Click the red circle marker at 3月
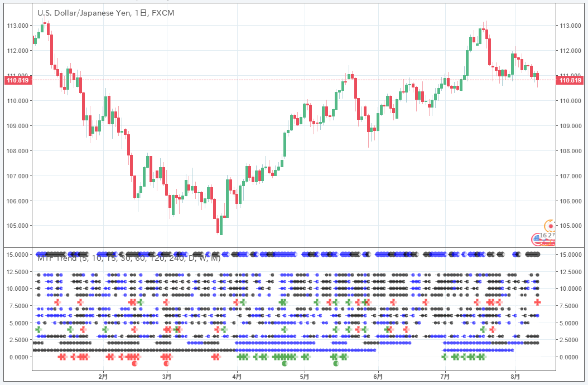This screenshot has width=588, height=385. tap(166, 364)
